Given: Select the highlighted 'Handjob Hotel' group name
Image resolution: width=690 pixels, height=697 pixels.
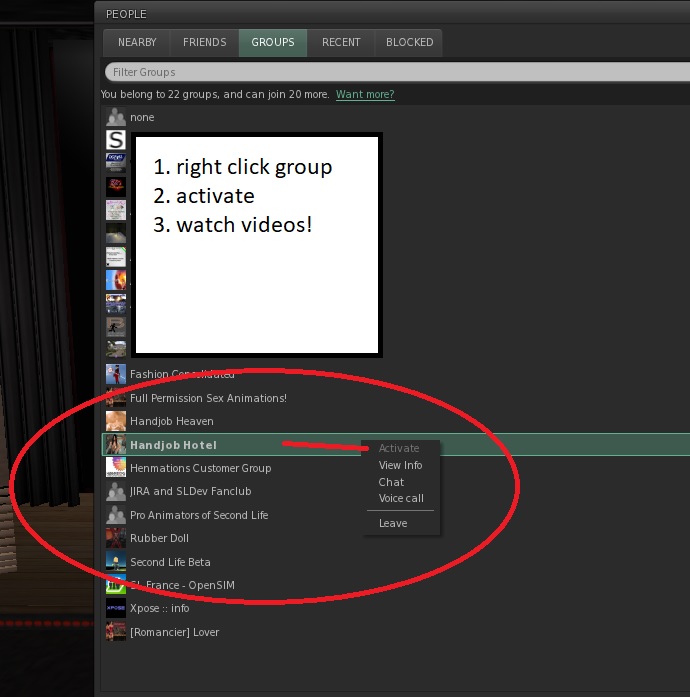Looking at the screenshot, I should click(173, 445).
